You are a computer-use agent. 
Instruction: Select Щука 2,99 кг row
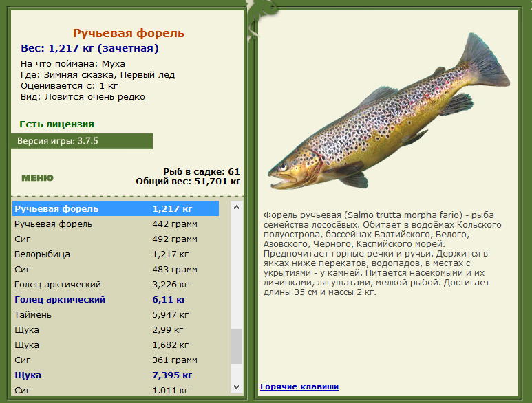[116, 330]
